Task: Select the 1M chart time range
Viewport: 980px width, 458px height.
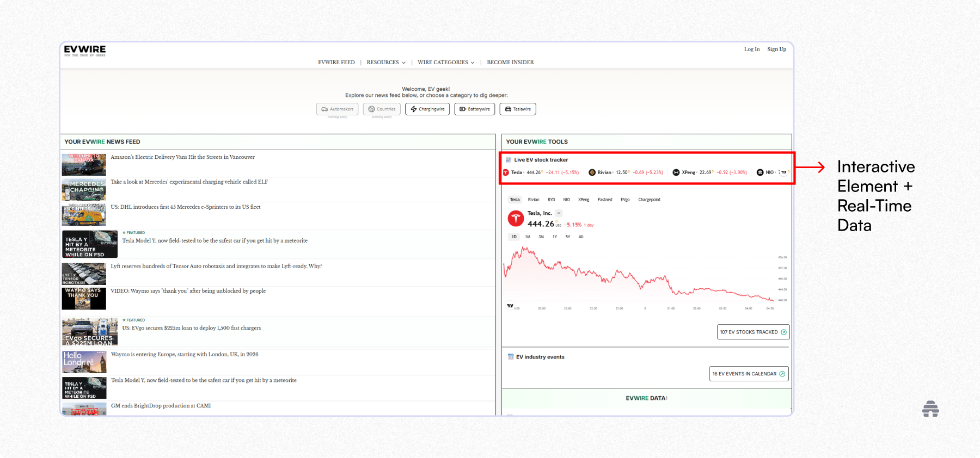Action: pyautogui.click(x=528, y=237)
